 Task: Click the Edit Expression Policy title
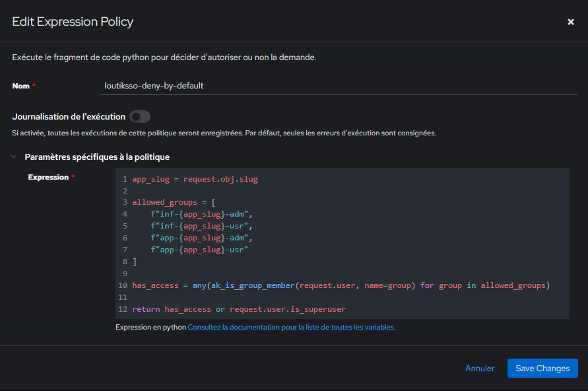(x=73, y=22)
